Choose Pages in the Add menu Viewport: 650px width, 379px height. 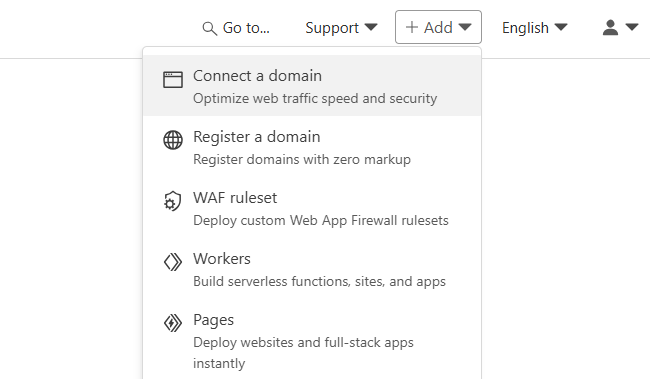pyautogui.click(x=312, y=340)
